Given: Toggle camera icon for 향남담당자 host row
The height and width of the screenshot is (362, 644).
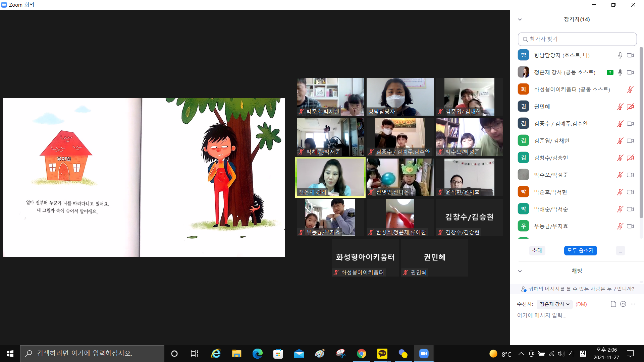Looking at the screenshot, I should coord(630,55).
